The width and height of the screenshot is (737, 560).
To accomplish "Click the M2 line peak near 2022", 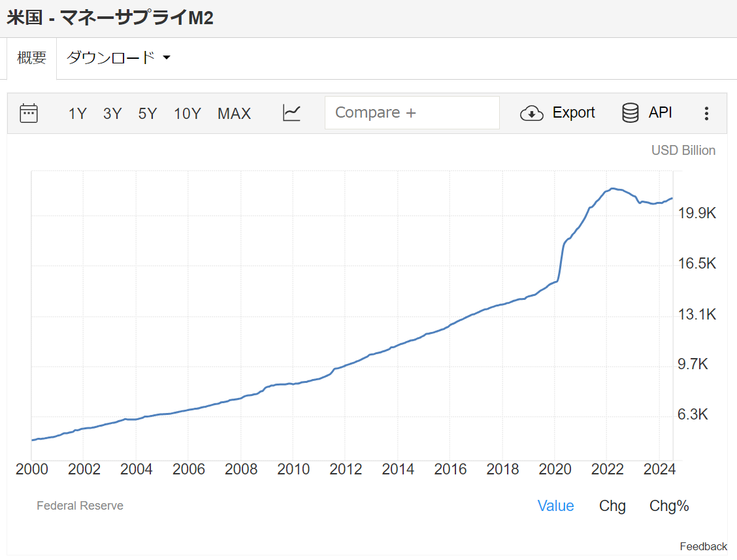I will click(x=612, y=188).
